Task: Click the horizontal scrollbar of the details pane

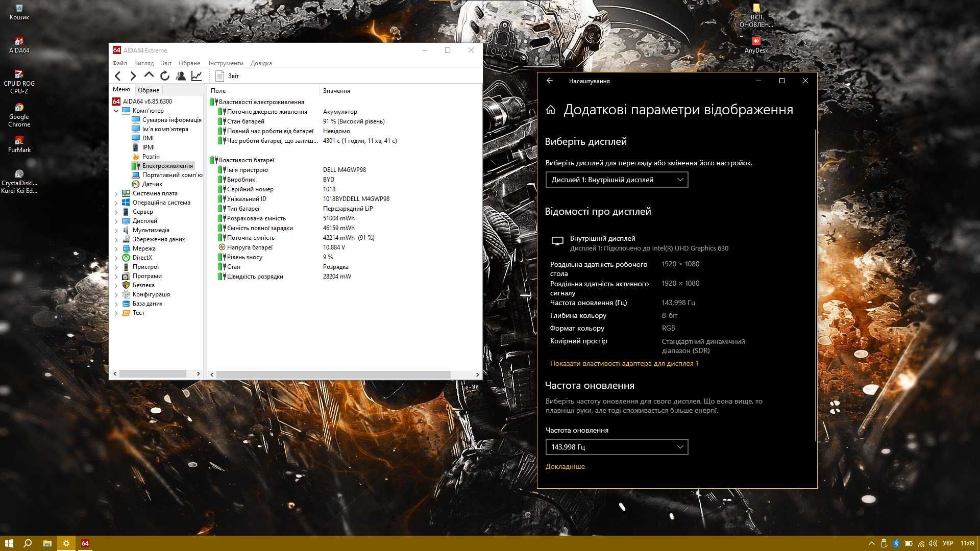Action: point(333,374)
